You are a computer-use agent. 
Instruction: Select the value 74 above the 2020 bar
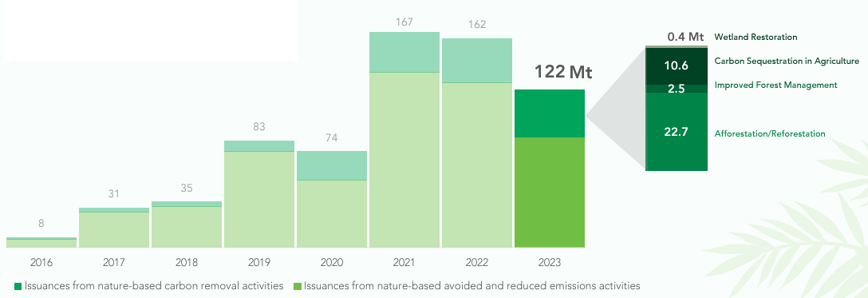point(332,138)
